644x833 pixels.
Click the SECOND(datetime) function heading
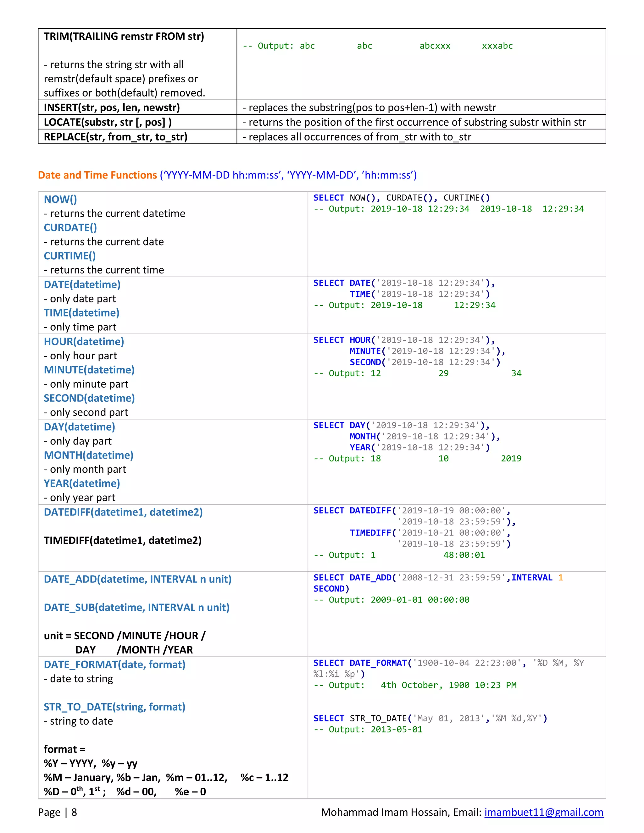tap(89, 398)
